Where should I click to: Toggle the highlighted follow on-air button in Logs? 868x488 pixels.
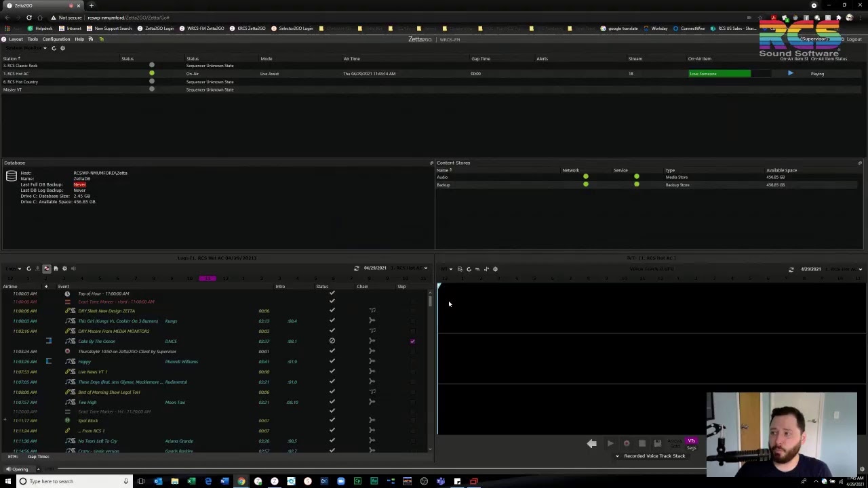47,269
